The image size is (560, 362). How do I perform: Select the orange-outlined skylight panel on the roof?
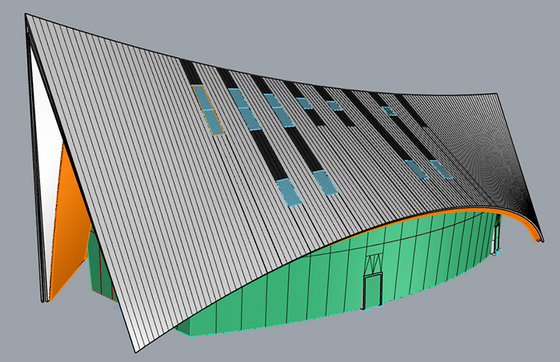pos(208,110)
